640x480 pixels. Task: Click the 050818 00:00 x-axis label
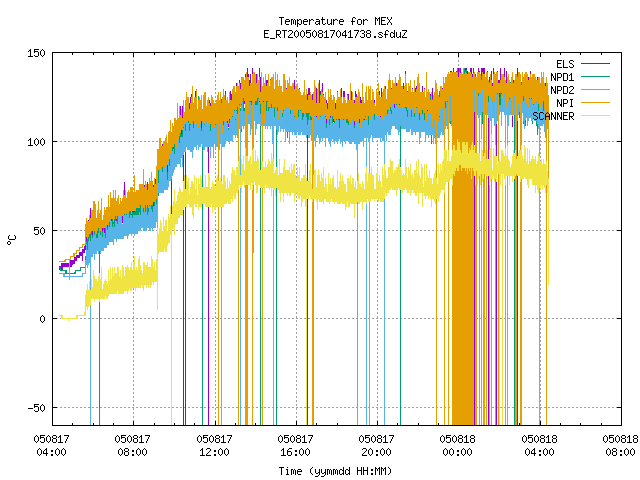point(458,446)
